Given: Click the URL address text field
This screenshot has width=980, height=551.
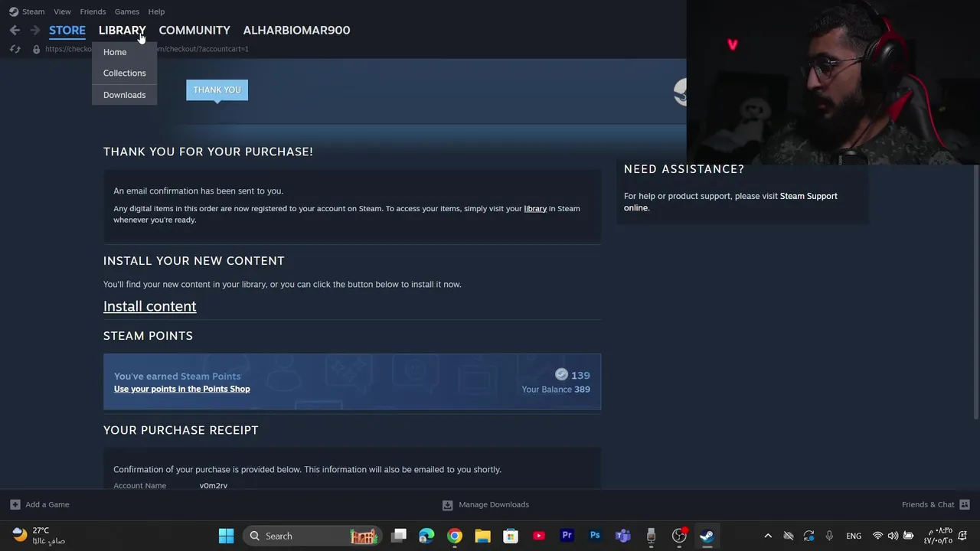Looking at the screenshot, I should coord(147,49).
